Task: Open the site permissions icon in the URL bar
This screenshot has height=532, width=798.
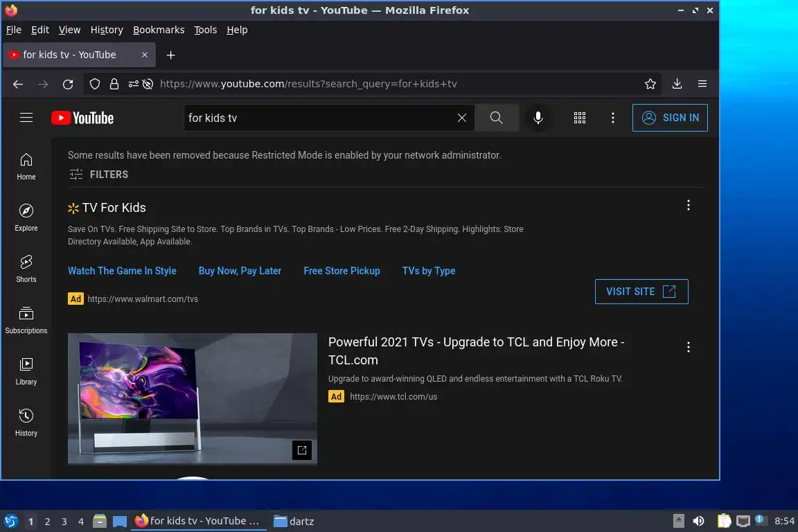Action: point(133,84)
